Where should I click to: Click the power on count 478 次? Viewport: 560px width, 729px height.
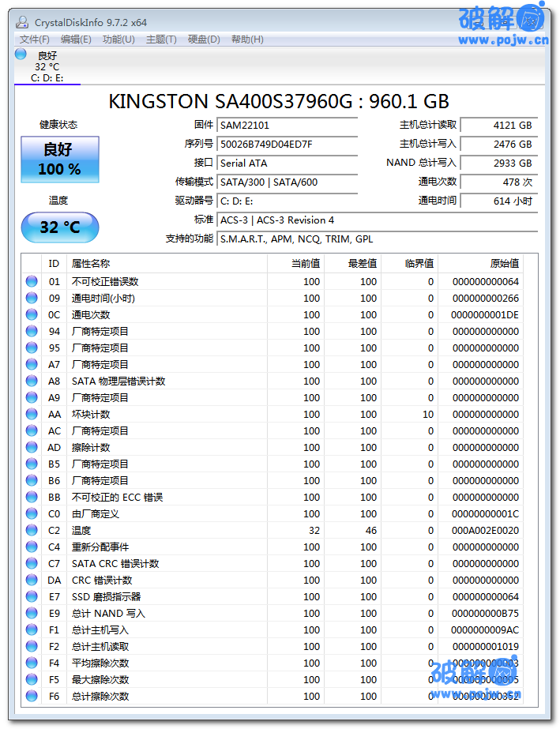pyautogui.click(x=498, y=182)
